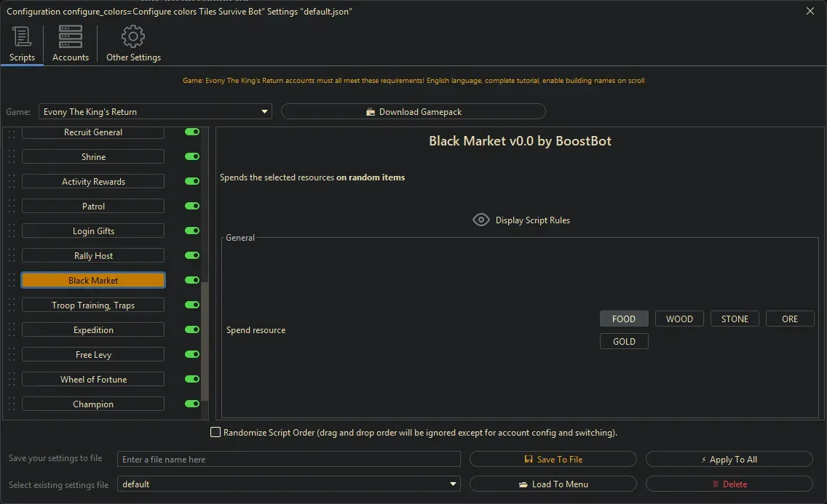Click the Other Settings gear icon

(x=133, y=35)
